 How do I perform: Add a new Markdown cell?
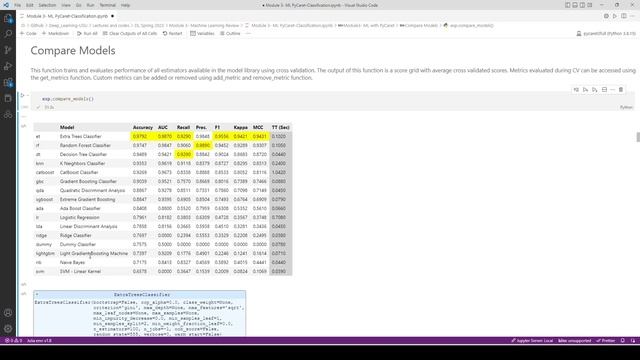[x=56, y=33]
